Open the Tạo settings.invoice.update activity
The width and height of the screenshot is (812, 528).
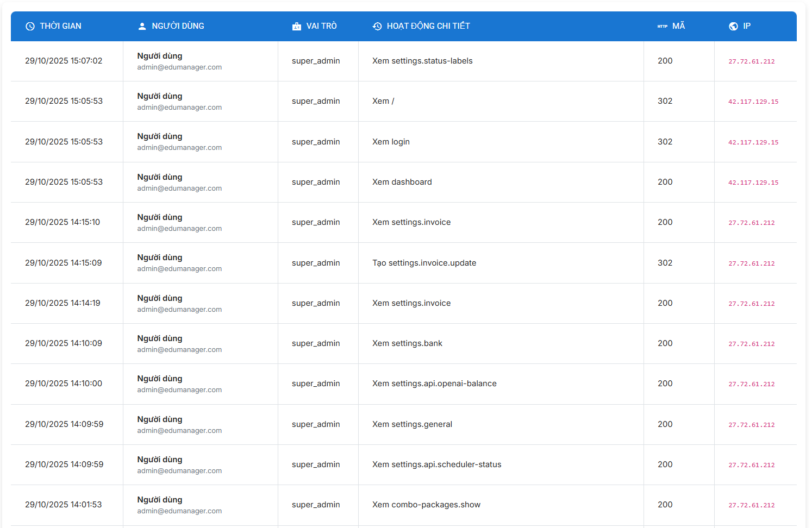pyautogui.click(x=424, y=263)
